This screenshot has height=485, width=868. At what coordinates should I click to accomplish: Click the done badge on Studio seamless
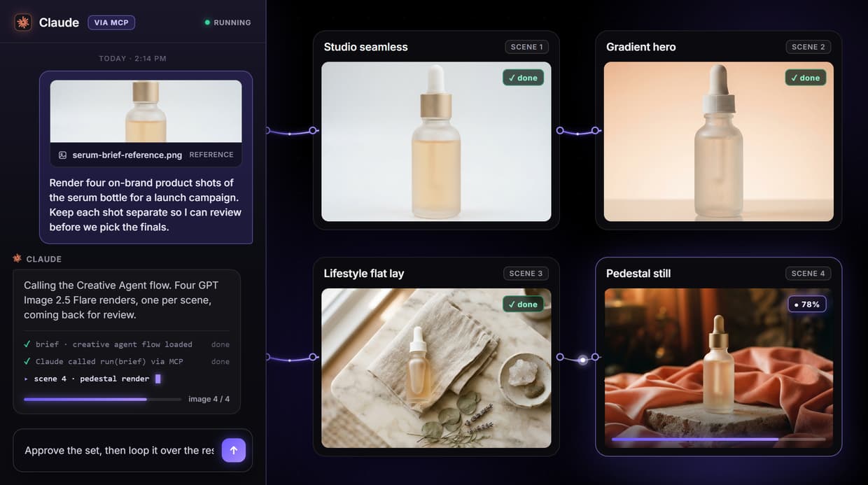coord(523,78)
